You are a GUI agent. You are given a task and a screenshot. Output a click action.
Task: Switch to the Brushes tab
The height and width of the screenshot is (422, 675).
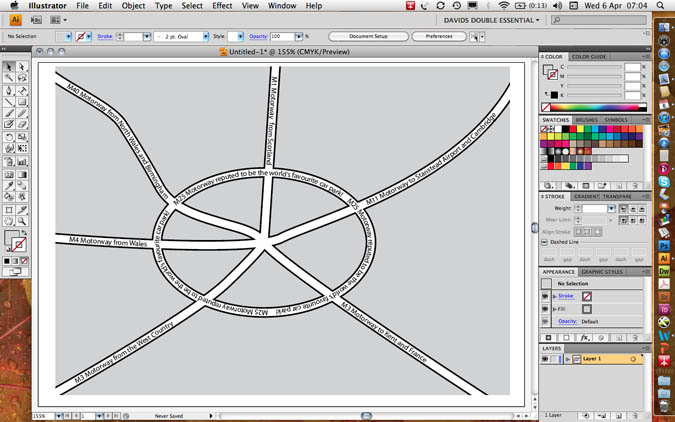[587, 120]
